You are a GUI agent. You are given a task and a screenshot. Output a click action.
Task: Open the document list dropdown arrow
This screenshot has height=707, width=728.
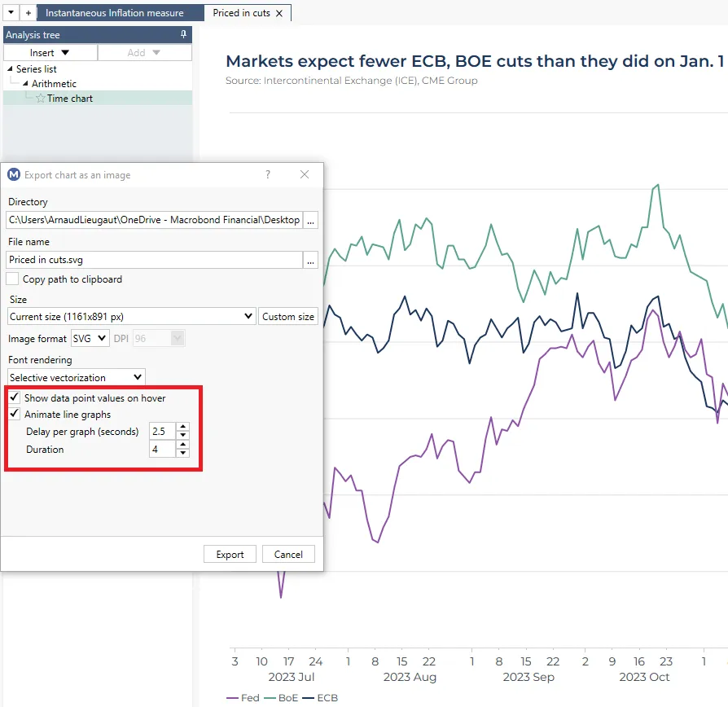coord(11,12)
